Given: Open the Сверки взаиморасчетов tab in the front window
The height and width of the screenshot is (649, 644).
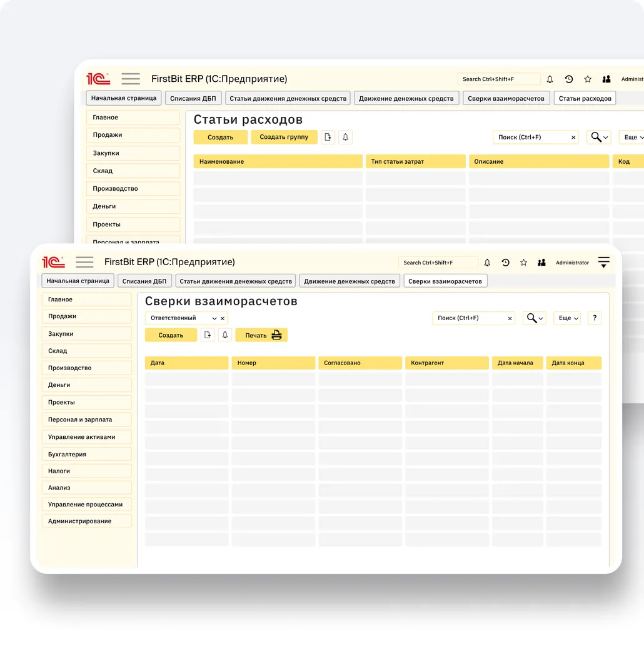Looking at the screenshot, I should click(445, 281).
